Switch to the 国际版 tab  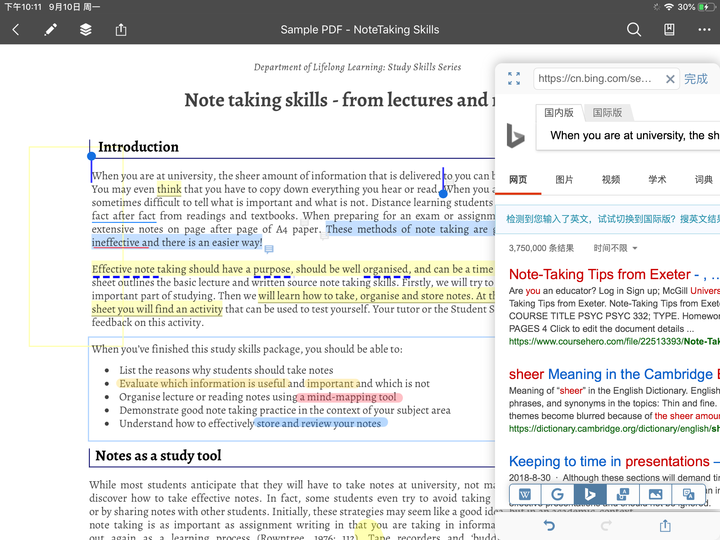[x=607, y=112]
